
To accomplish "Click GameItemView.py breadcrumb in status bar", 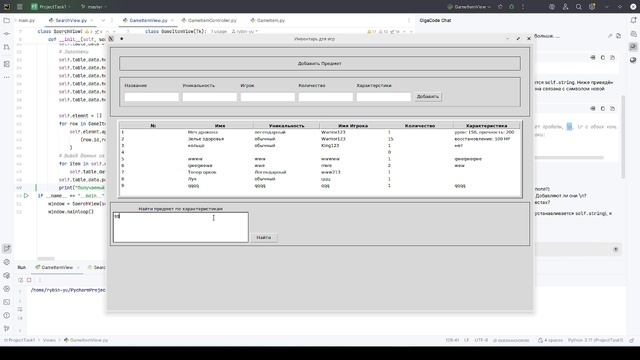I will (86, 340).
